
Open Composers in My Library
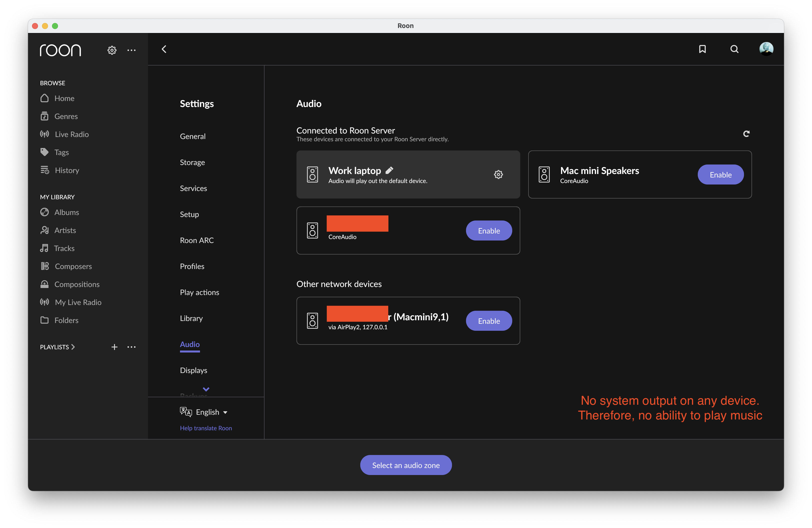pyautogui.click(x=66, y=266)
